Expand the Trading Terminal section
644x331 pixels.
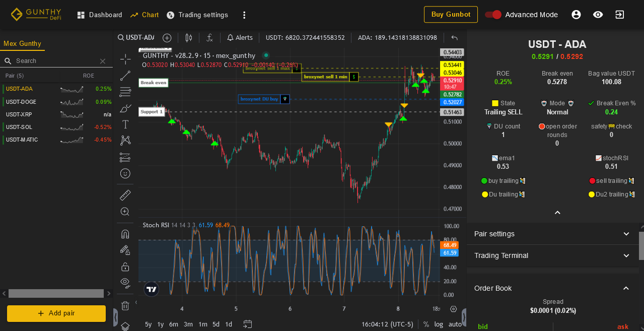coord(553,255)
